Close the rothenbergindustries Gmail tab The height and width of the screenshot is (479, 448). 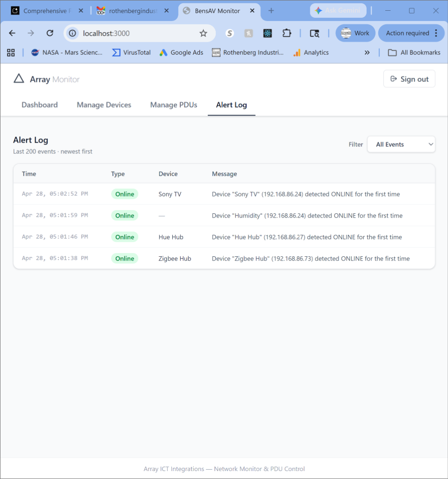166,11
